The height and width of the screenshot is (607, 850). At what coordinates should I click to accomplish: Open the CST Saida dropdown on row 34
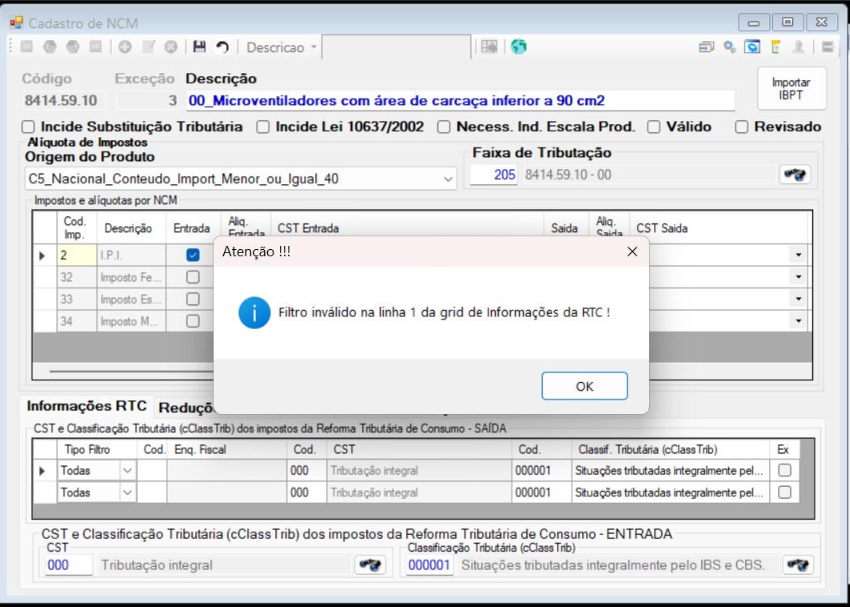[798, 321]
